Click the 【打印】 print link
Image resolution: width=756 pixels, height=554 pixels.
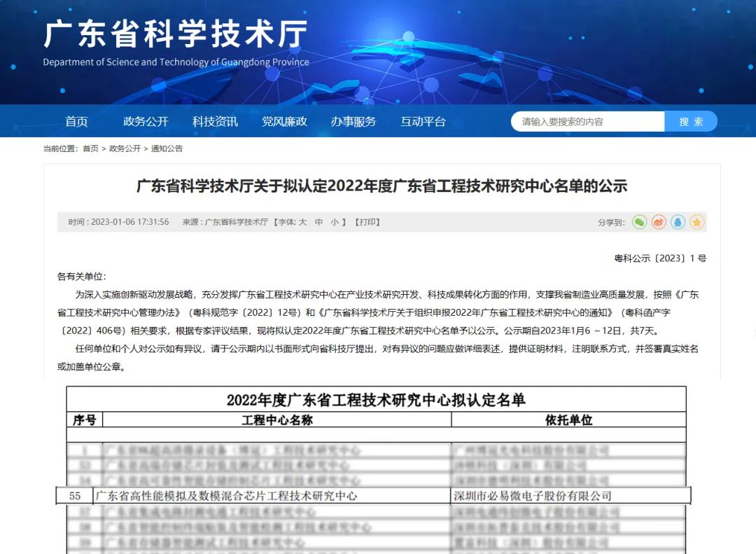[x=367, y=222]
